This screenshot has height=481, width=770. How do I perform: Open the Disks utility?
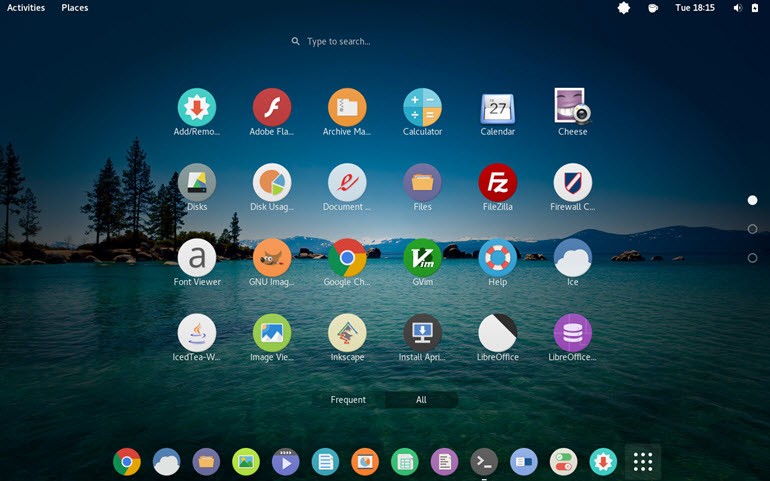pos(197,183)
